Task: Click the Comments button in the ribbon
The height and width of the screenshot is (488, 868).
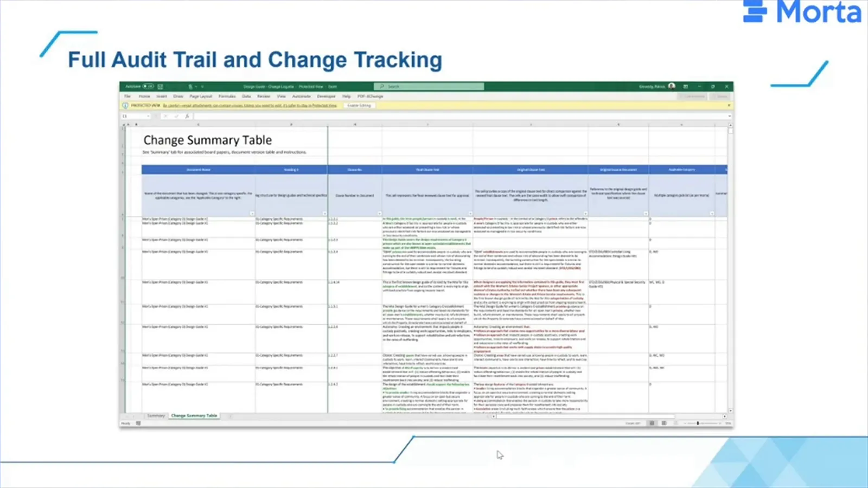Action: point(693,96)
